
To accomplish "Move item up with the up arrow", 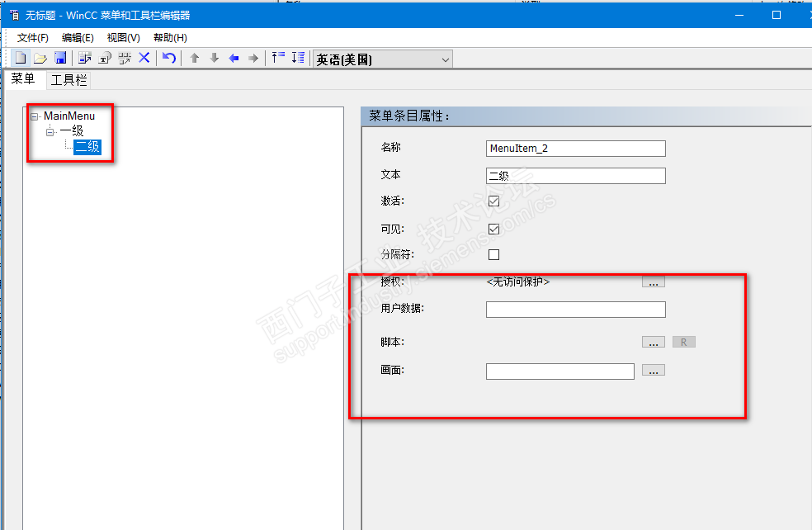I will (195, 58).
